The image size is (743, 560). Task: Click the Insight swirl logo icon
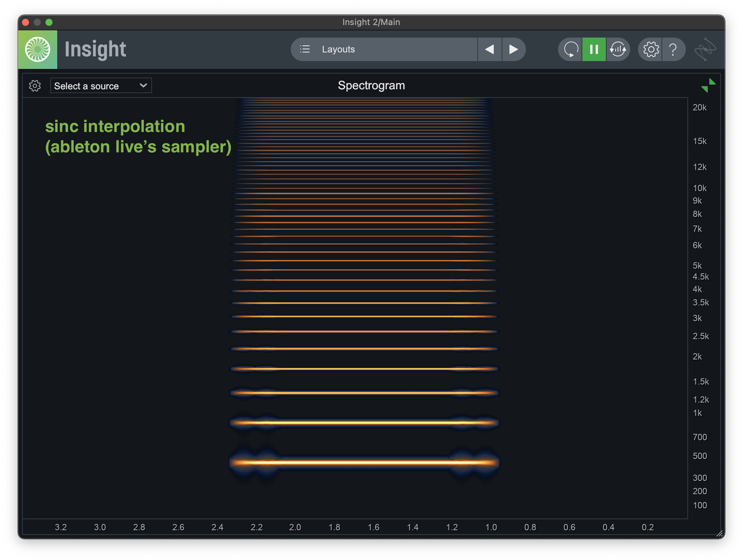38,49
